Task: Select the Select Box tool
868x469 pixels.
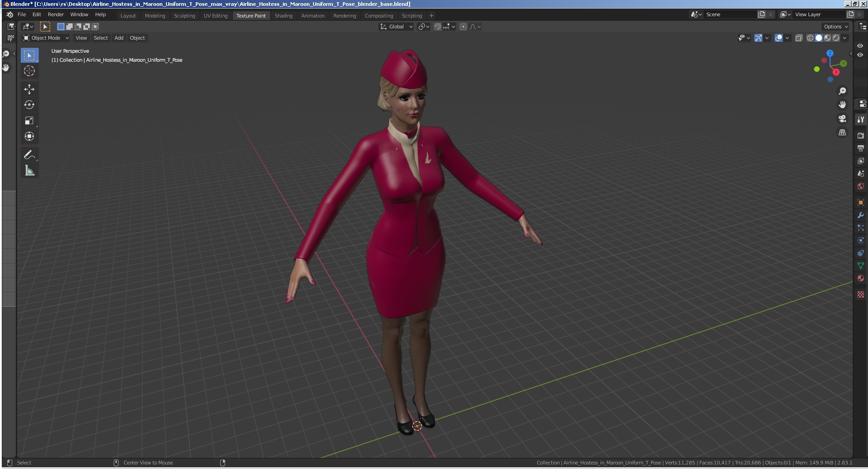Action: pos(29,55)
